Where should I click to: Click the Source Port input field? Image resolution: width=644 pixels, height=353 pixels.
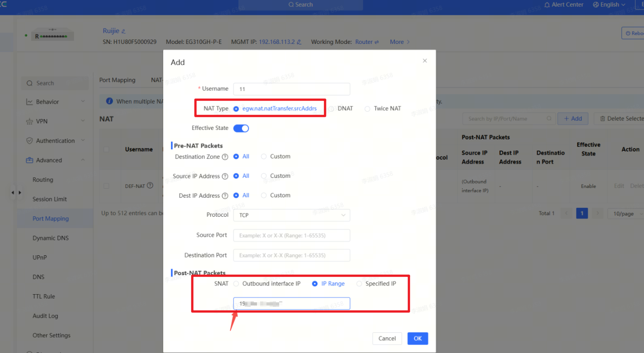[x=291, y=236]
